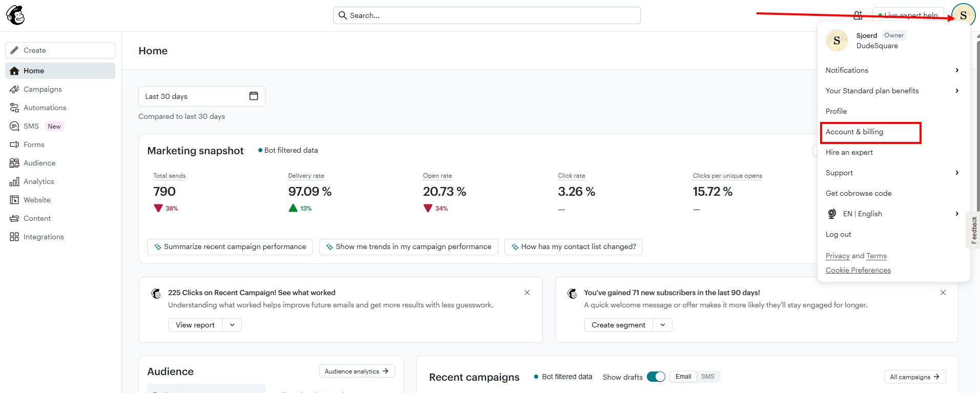Go to Campaigns in sidebar
Screen dimensions: 980x393
click(60, 89)
